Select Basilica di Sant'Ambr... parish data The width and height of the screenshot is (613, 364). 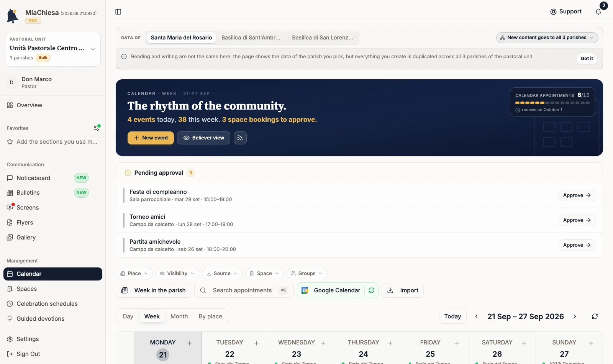(x=251, y=38)
